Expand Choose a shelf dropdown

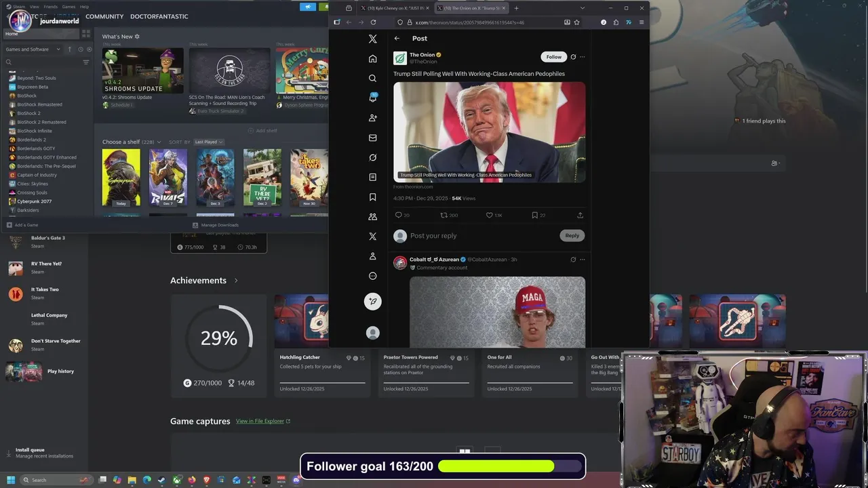(160, 142)
